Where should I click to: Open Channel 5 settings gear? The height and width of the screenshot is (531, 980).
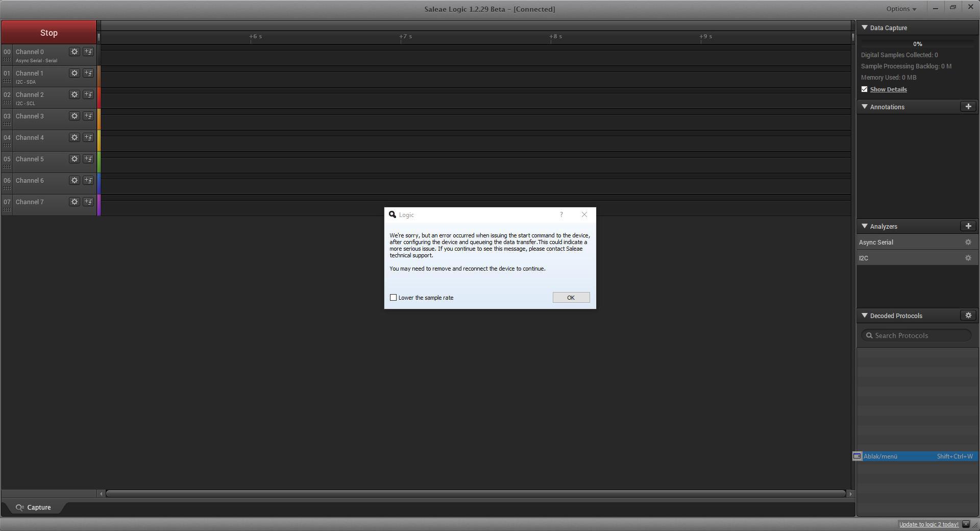tap(75, 159)
